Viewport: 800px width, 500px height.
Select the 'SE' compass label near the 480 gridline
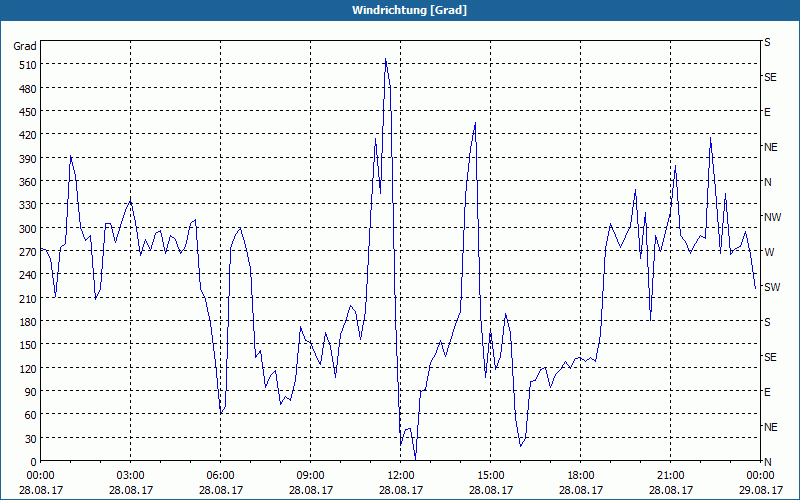click(770, 77)
